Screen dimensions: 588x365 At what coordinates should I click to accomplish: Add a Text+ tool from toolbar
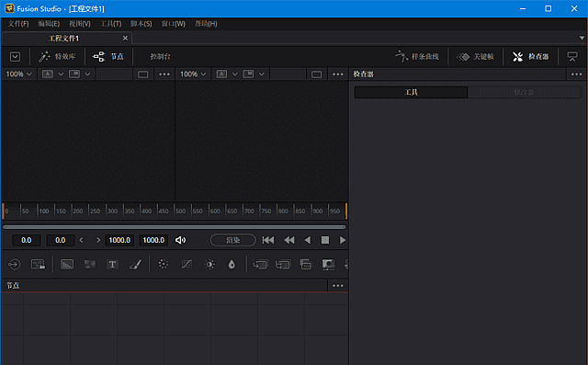[x=112, y=265]
